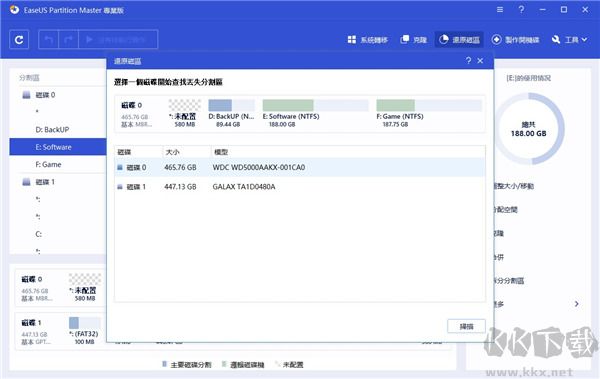Click the 447.13 GB size cell

tap(180, 187)
